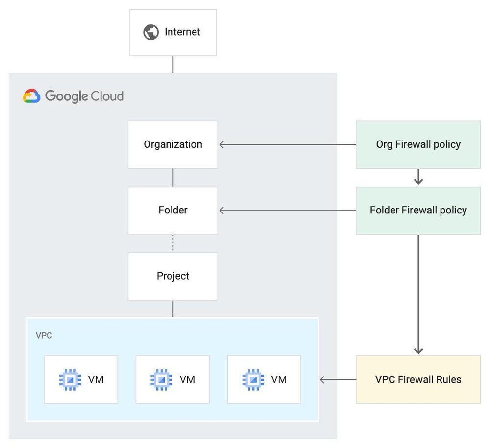Click arrow head pointing at Organization box

click(x=222, y=144)
